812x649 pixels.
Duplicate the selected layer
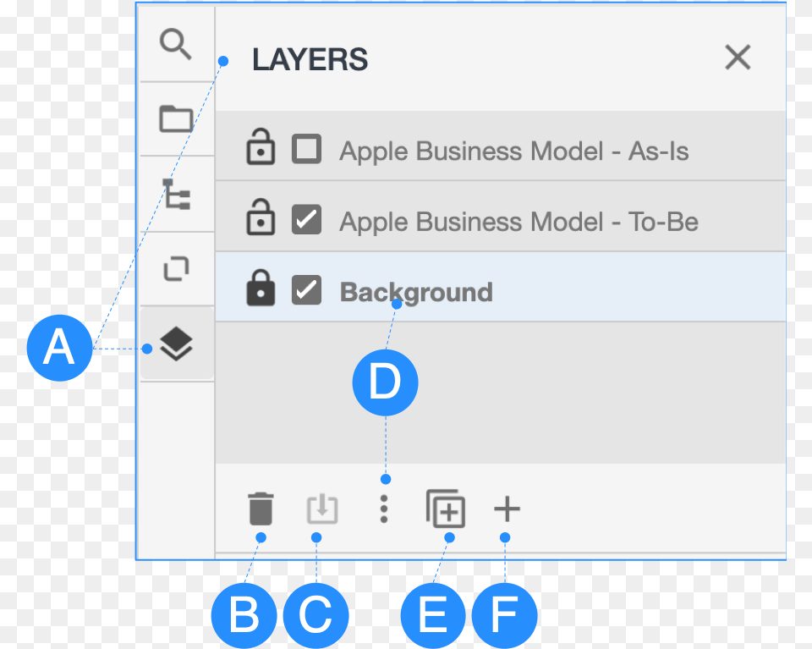(446, 509)
